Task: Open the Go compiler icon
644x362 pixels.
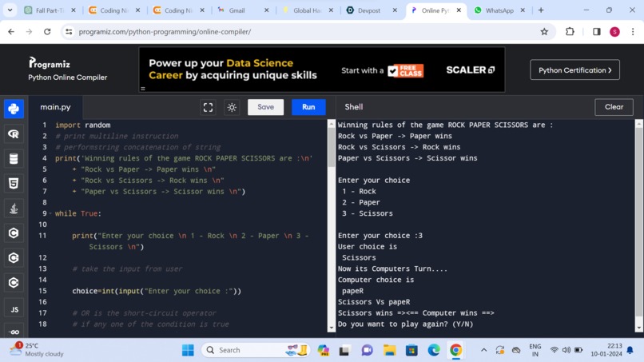Action: click(14, 332)
